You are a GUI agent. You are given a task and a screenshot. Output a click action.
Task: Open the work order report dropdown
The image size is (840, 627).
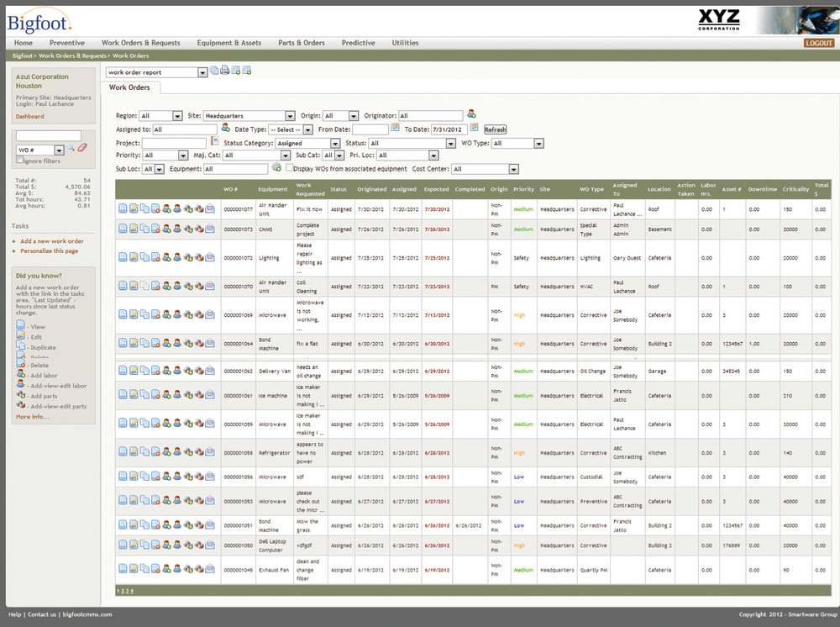coord(202,73)
